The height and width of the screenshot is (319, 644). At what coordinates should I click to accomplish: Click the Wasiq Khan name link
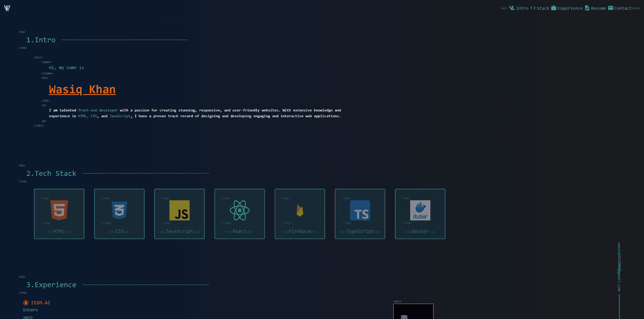coord(82,89)
